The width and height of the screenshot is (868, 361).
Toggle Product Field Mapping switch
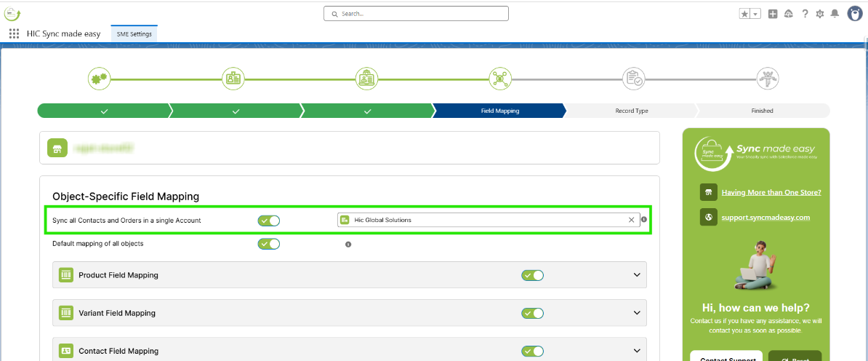tap(533, 275)
